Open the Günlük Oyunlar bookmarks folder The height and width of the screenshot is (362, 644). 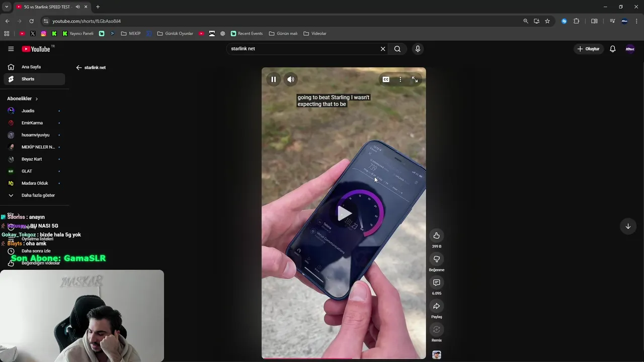click(175, 34)
